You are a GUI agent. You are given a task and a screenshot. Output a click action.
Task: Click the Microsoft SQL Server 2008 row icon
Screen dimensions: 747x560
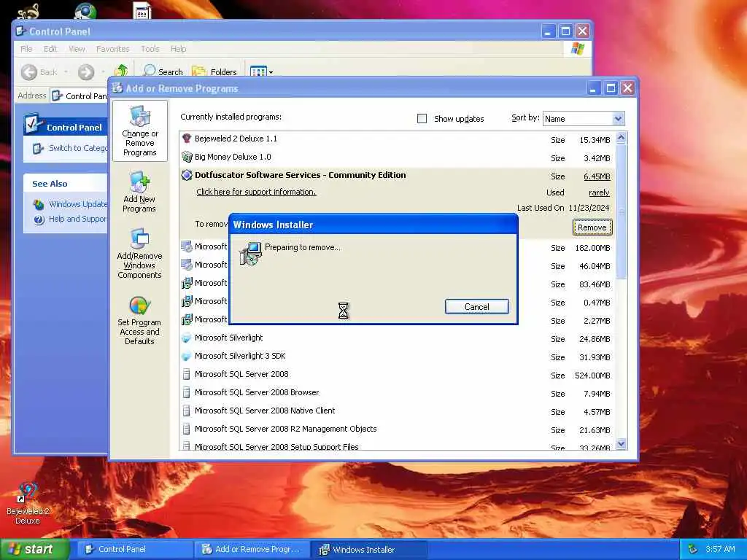click(187, 374)
